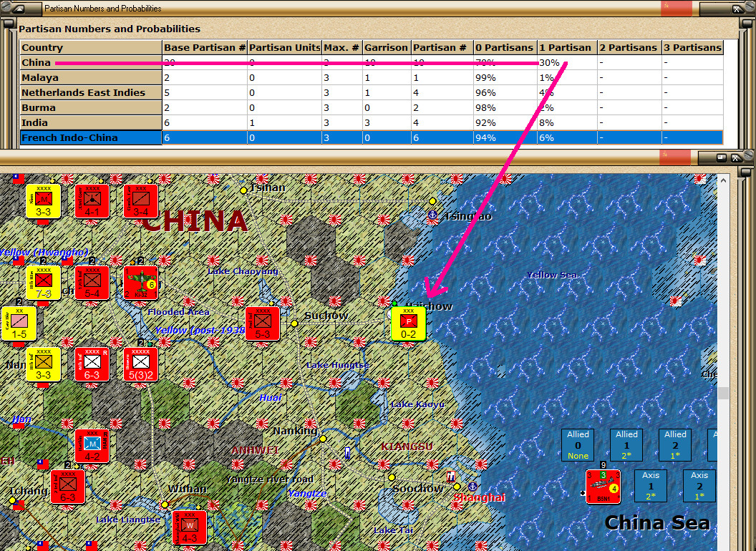Select the red 6-3 counter marked R
Viewport: 756px width, 551px height.
click(92, 364)
